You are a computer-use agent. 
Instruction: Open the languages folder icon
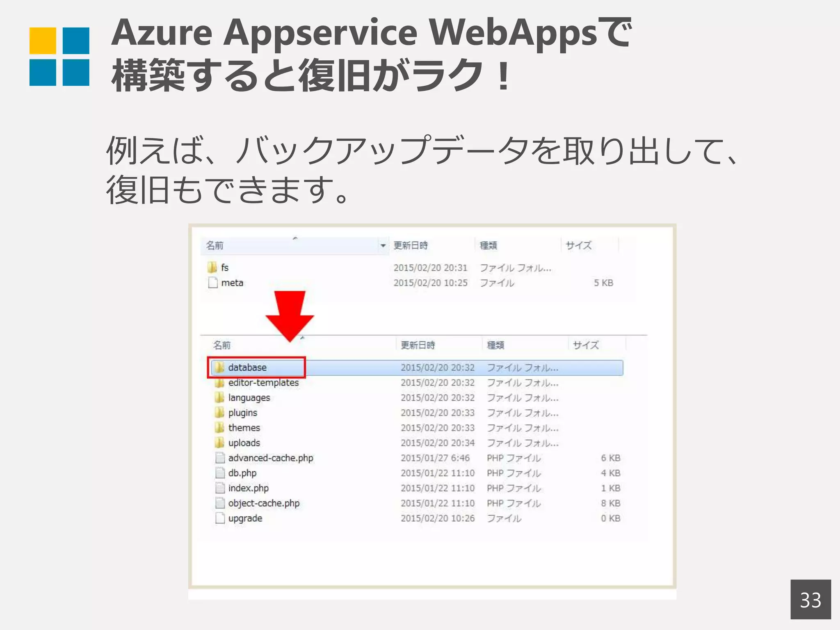click(219, 397)
